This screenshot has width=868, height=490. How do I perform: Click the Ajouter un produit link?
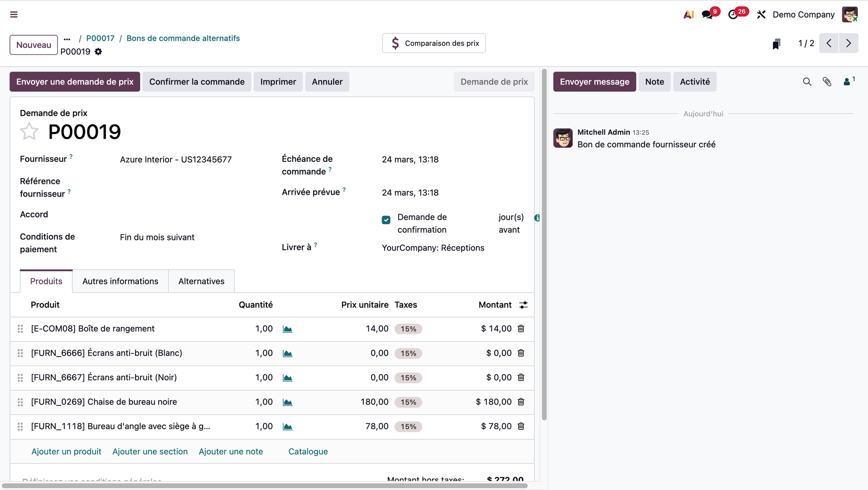point(66,452)
